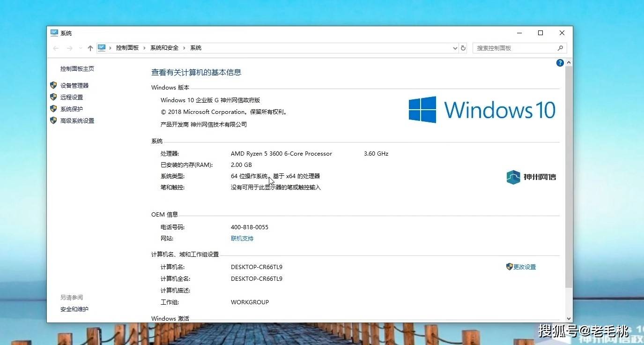644x345 pixels.
Task: Open 高级系统设置 link
Action: pyautogui.click(x=77, y=120)
